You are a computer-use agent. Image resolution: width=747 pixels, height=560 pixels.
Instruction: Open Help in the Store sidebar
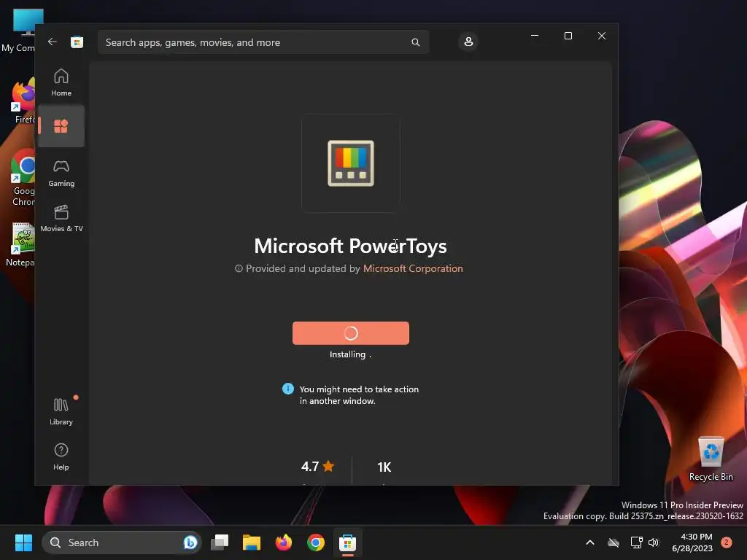click(x=61, y=456)
